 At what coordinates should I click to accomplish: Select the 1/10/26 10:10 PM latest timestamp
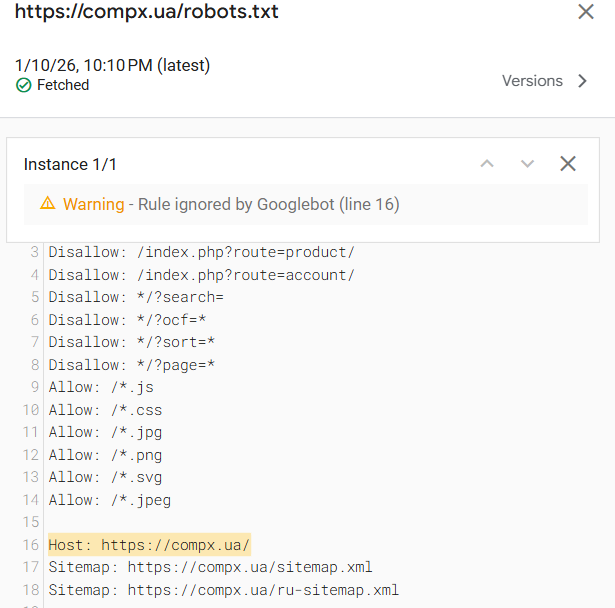[112, 65]
